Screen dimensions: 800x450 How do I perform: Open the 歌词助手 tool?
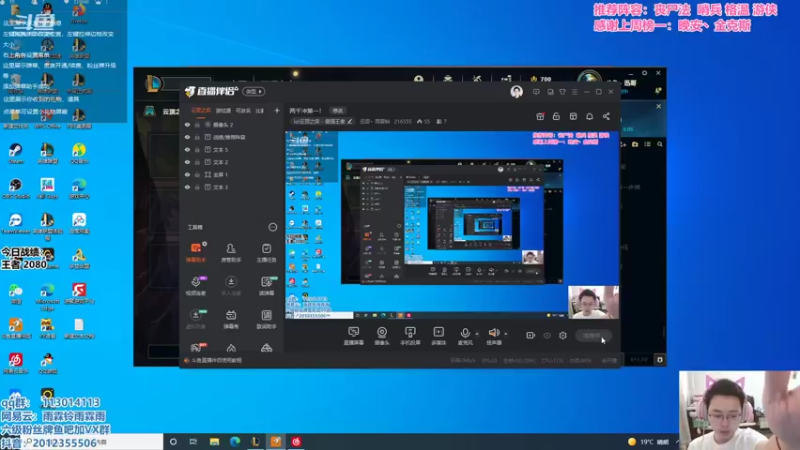(266, 319)
